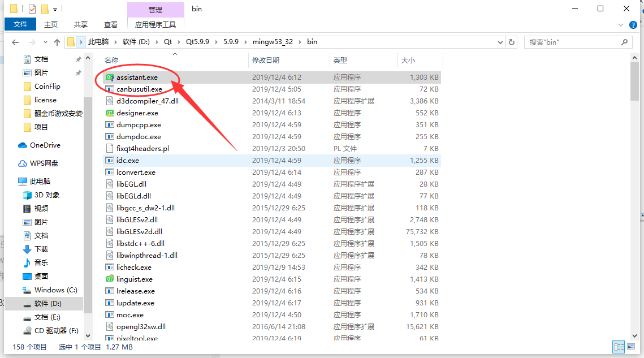Open 音乐 folder icon in sidebar
The image size is (644, 358).
[x=27, y=263]
